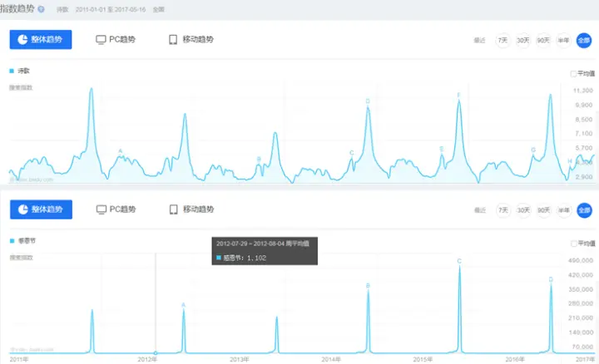Screen dimensions: 599x364
Task: Click the hover point on the 感恩节 line
Action: click(x=156, y=353)
